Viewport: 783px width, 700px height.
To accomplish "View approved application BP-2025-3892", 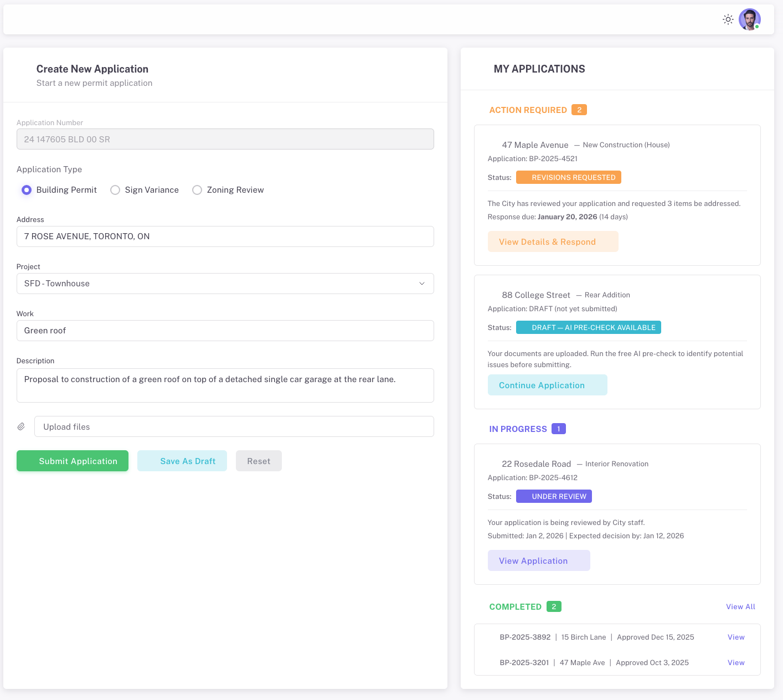I will coord(736,637).
